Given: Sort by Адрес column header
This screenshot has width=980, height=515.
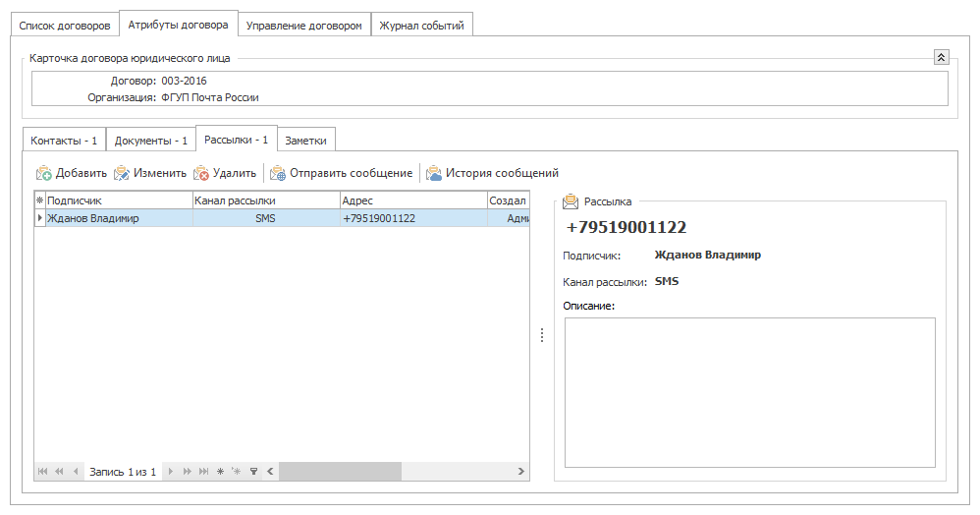Looking at the screenshot, I should (413, 200).
